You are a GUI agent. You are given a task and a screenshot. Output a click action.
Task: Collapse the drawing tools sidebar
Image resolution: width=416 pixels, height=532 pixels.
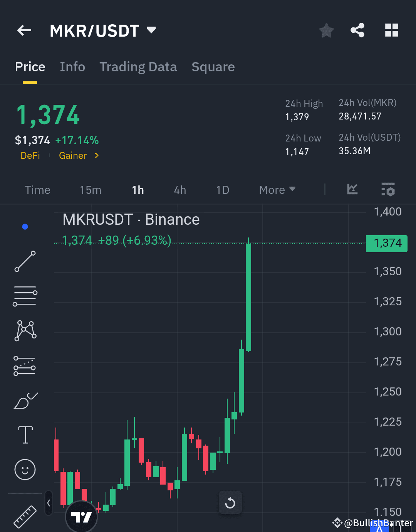coord(48,503)
